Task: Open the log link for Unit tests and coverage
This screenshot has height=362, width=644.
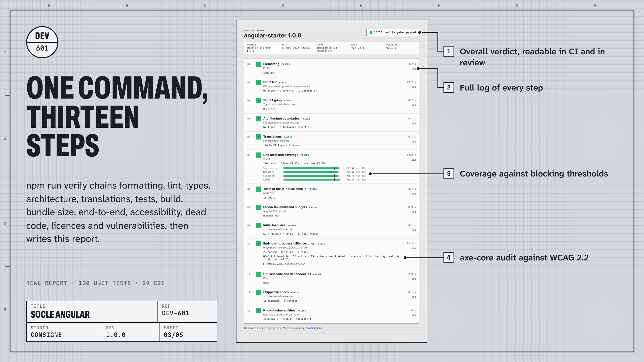Action: click(414, 159)
